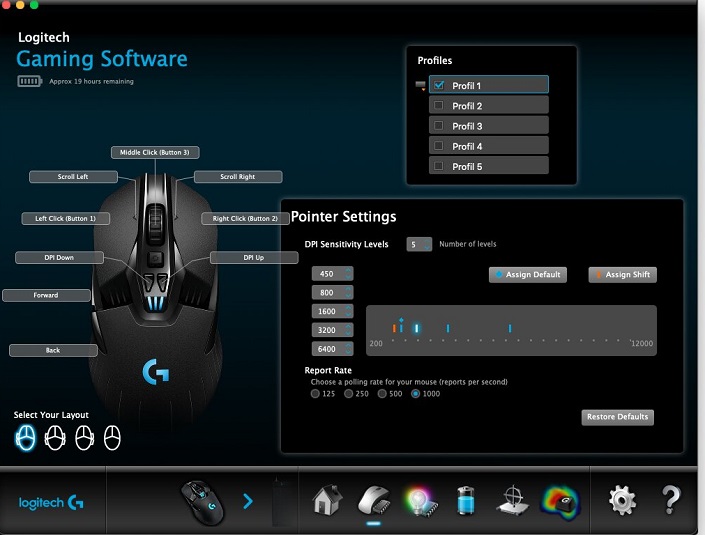
Task: Open the input analysis heat map icon
Action: [561, 501]
